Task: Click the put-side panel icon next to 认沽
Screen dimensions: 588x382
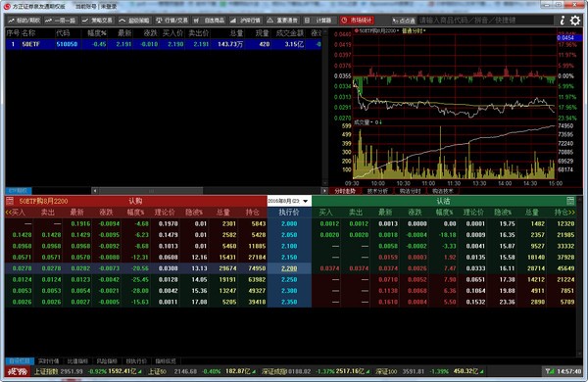Action: pos(570,201)
